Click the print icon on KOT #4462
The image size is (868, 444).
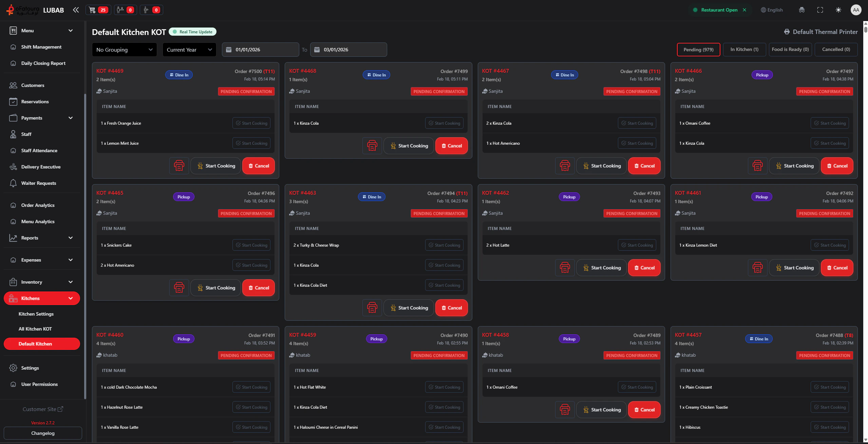(565, 268)
